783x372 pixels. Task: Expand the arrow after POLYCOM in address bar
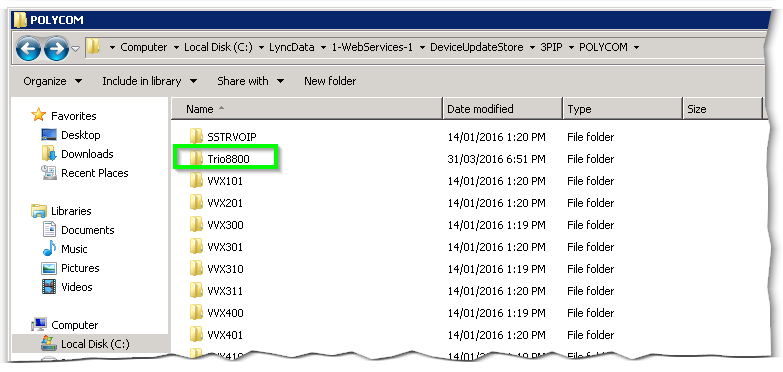coord(636,48)
